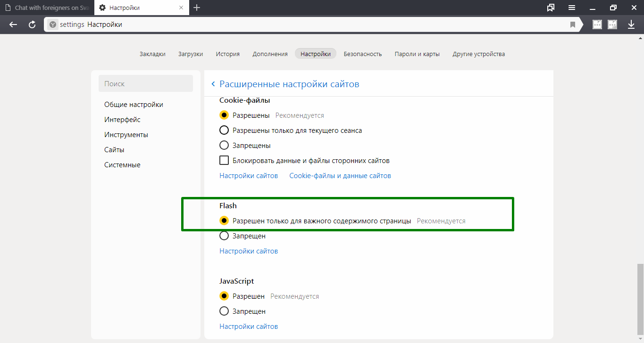
Task: Open the Безопасность section
Action: pos(363,54)
